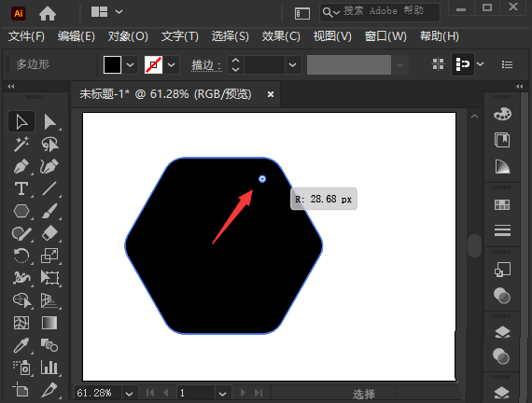Select the Eraser tool
The image size is (532, 403).
tap(49, 233)
